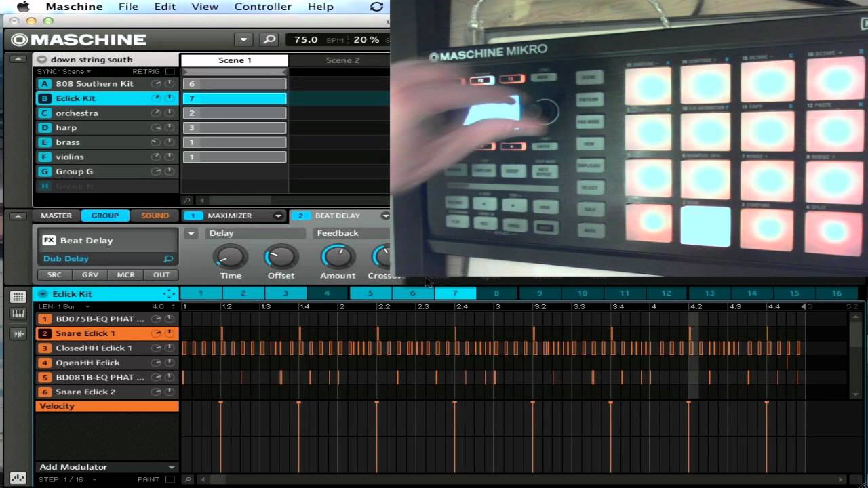Select pattern clip 6 of 808 Southern Kit
868x488 pixels.
click(x=235, y=84)
